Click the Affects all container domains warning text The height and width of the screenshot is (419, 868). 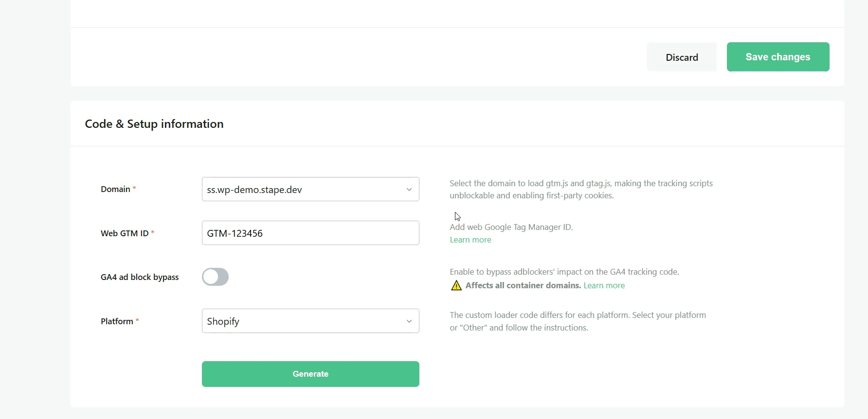523,286
